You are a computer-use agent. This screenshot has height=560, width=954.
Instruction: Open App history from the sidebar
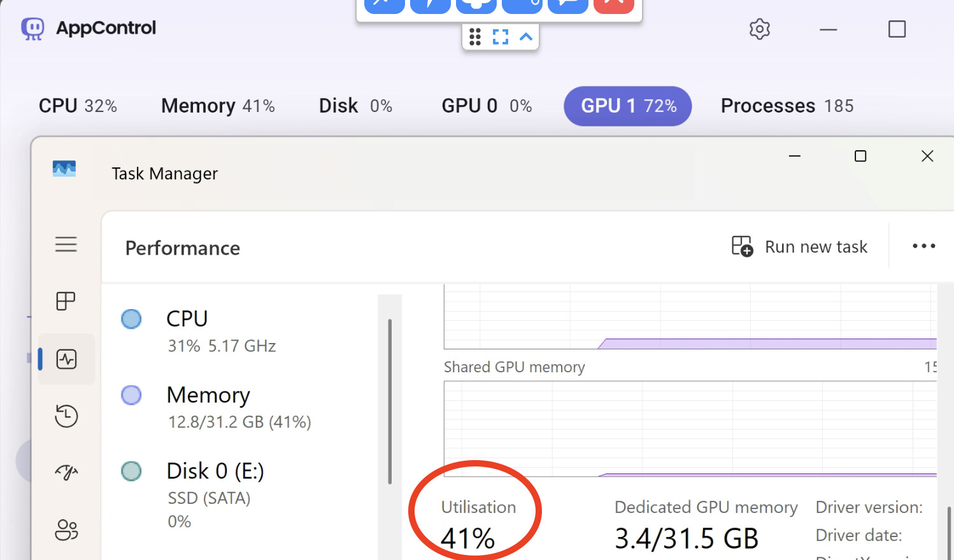66,416
